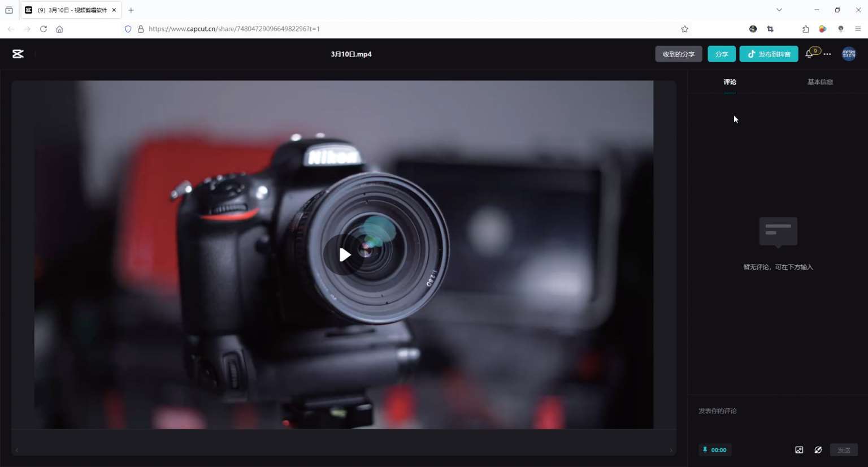Screen dimensions: 868x467
Task: Click the drawing annotation brush icon
Action: [x=818, y=450]
